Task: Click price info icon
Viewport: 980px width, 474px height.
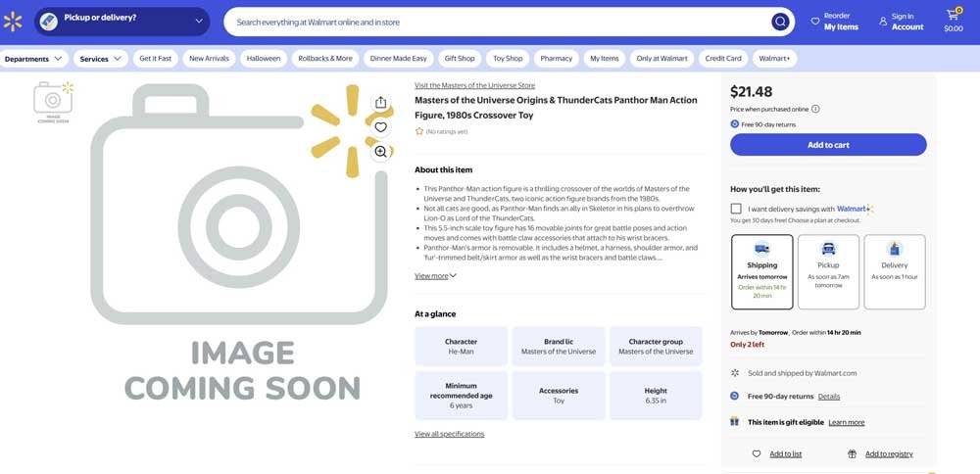Action: (815, 110)
